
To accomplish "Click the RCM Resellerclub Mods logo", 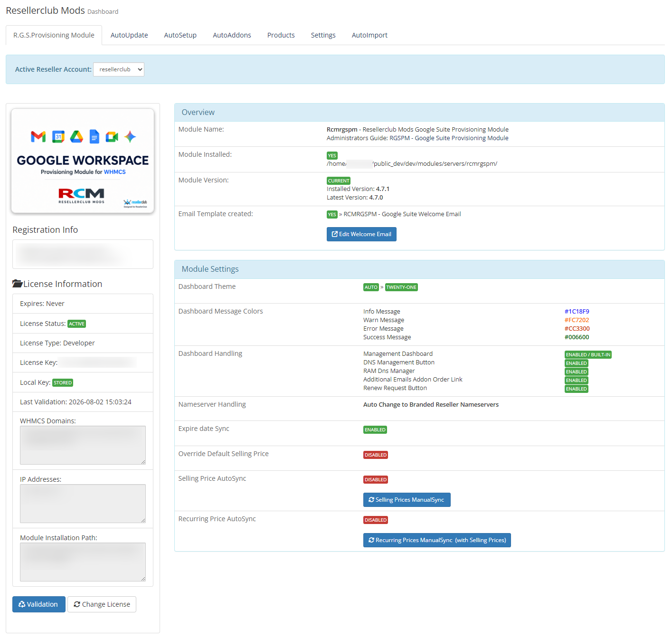I will (81, 196).
